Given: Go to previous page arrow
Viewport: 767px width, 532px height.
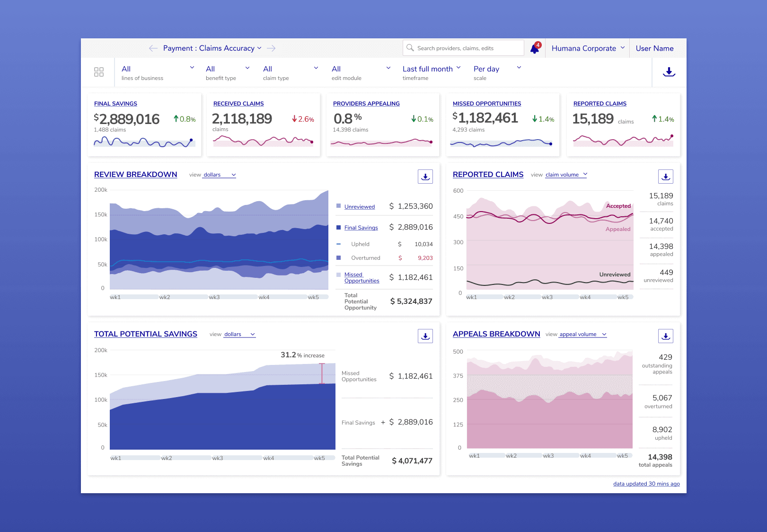Looking at the screenshot, I should [x=153, y=48].
